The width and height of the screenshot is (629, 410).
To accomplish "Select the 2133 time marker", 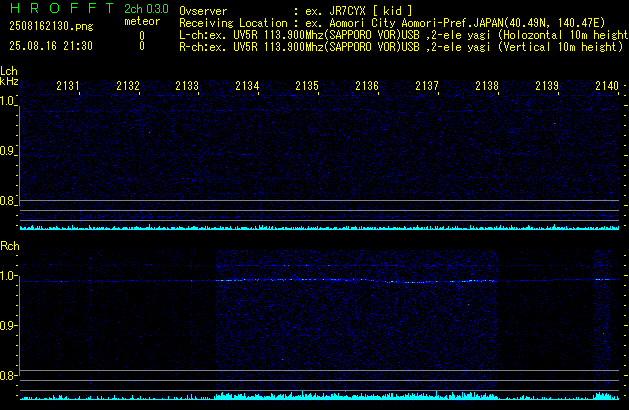I will [x=187, y=86].
